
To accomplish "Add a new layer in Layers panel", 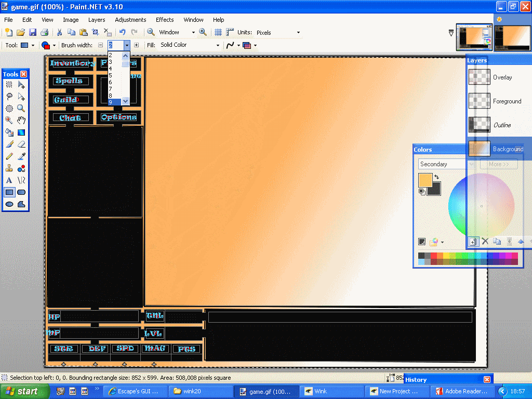I will (473, 242).
